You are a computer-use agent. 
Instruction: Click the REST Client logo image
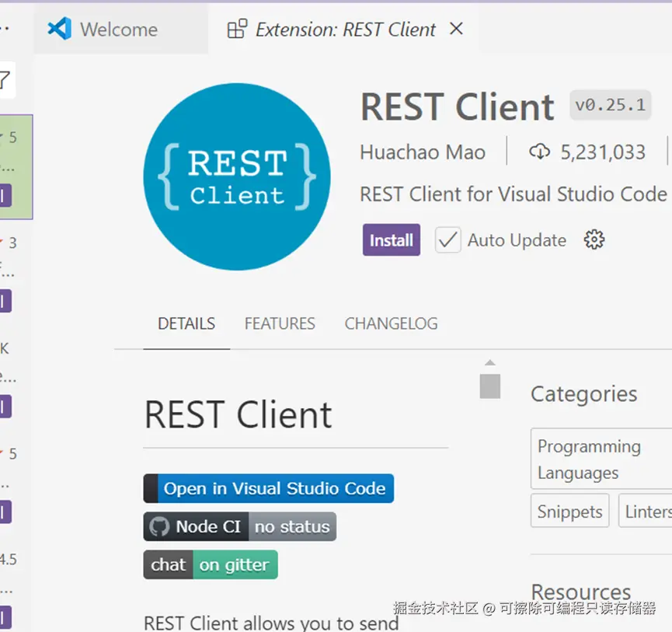coord(237,176)
